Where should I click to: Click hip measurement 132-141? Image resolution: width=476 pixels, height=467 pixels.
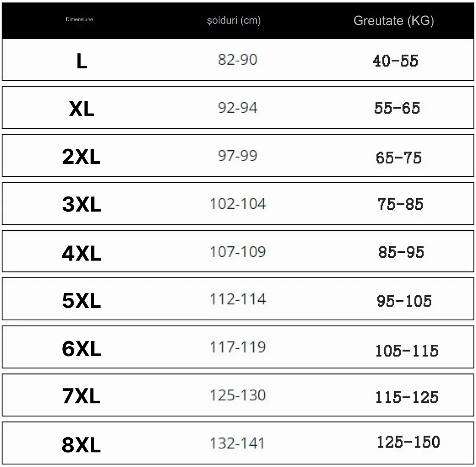(237, 443)
